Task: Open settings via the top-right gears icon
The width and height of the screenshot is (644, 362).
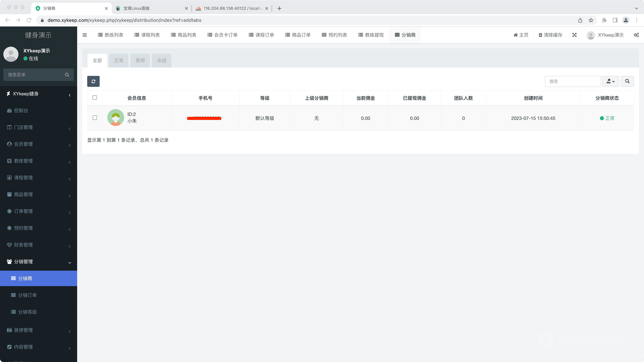Action: pyautogui.click(x=636, y=35)
